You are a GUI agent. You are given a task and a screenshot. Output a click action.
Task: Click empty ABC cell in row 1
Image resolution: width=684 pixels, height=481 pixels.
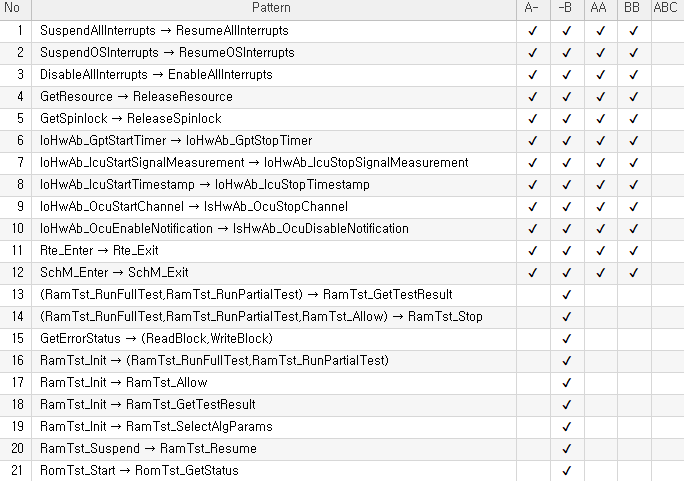[x=666, y=31]
